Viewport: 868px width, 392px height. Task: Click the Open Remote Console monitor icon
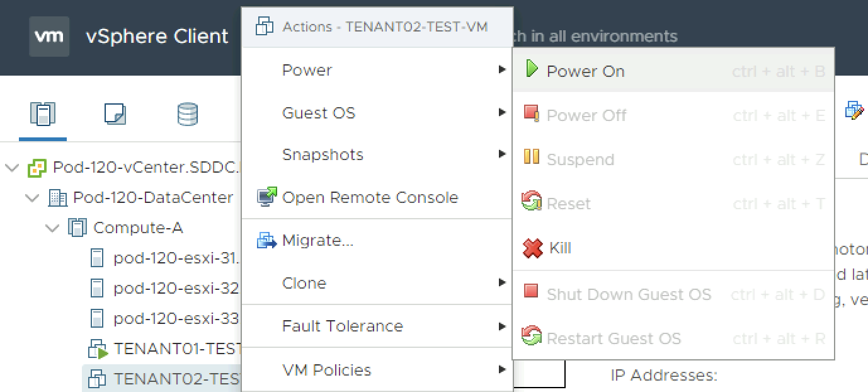(267, 197)
